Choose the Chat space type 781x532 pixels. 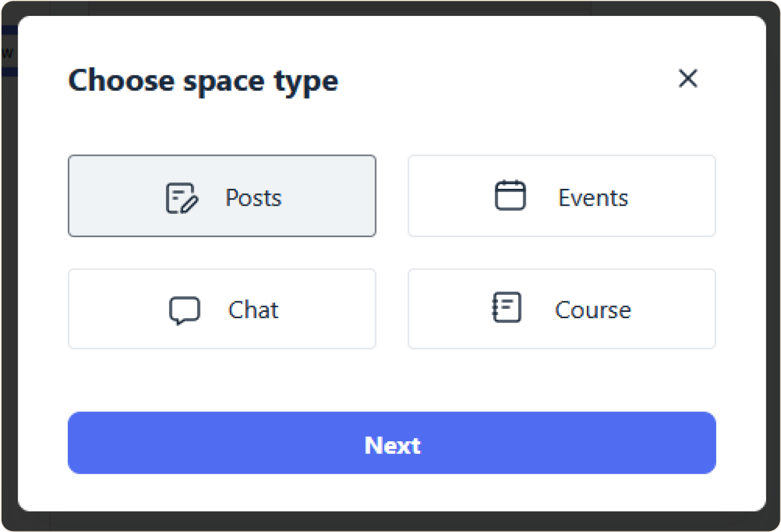coord(222,309)
